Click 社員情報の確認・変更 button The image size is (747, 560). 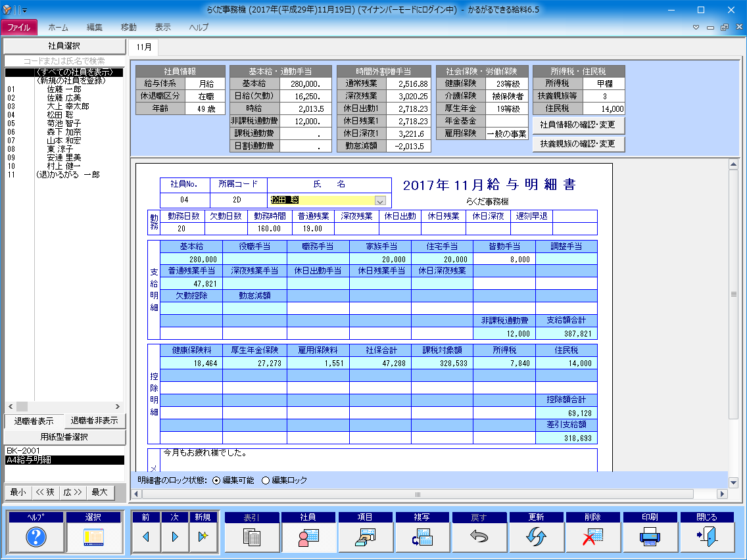578,125
